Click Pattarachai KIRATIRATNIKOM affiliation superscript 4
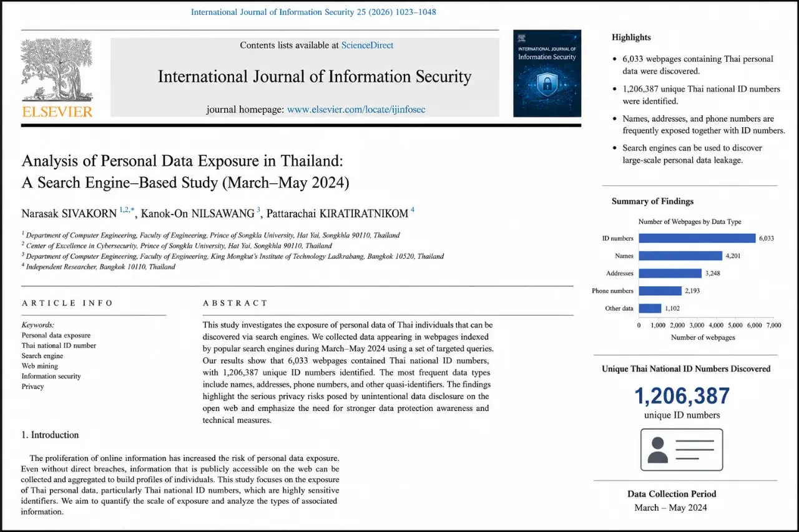This screenshot has height=532, width=799. [412, 211]
